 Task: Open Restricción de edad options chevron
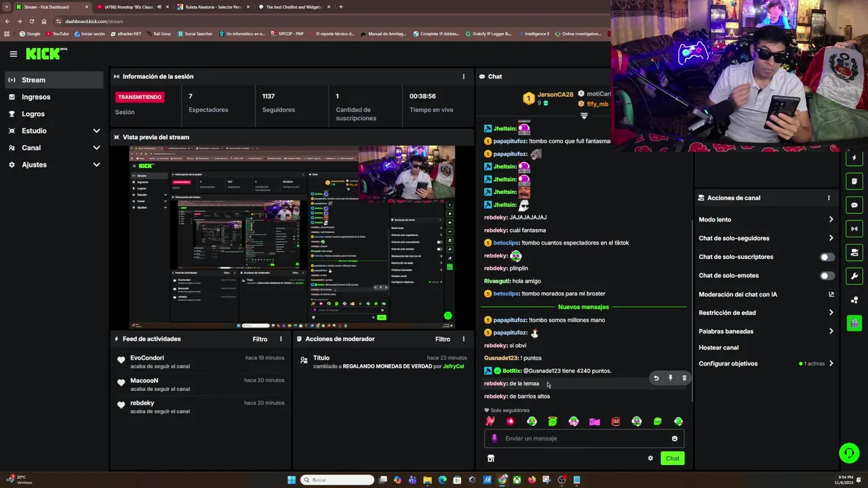831,312
